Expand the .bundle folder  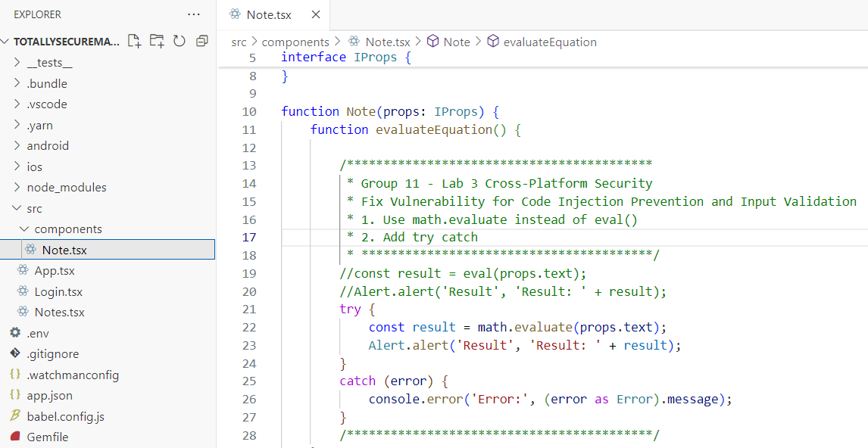coord(17,83)
